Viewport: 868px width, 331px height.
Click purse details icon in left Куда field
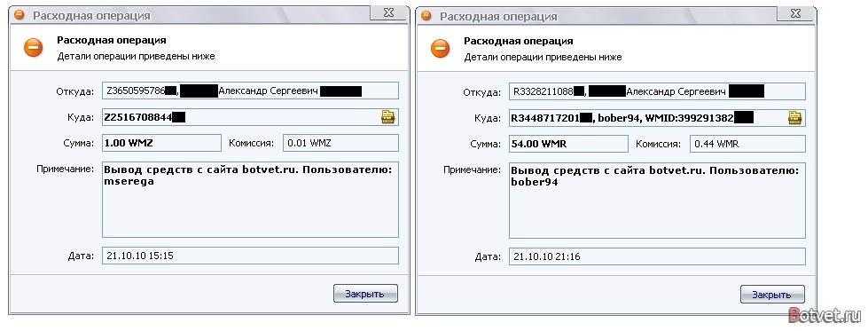point(387,117)
